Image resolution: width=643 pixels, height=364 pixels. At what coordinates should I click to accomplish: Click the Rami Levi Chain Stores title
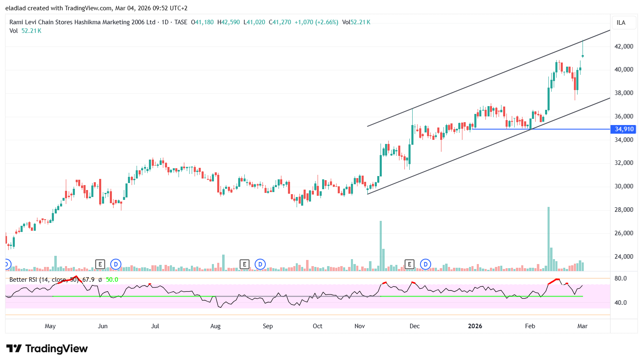point(82,22)
